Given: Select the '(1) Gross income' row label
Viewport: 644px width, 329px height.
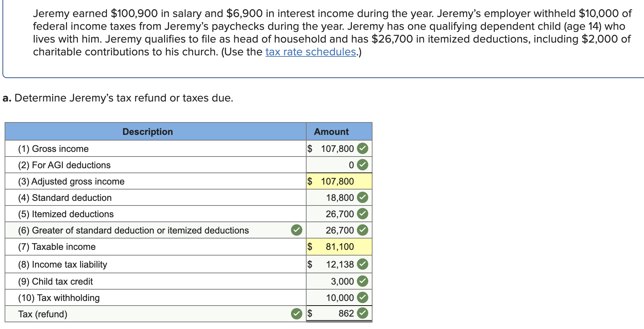Looking at the screenshot, I should [54, 149].
